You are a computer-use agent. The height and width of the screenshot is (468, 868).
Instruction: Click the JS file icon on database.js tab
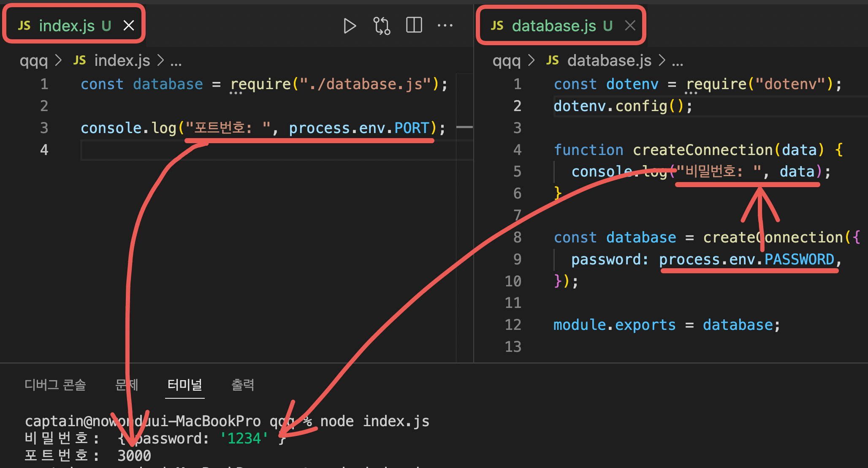497,26
